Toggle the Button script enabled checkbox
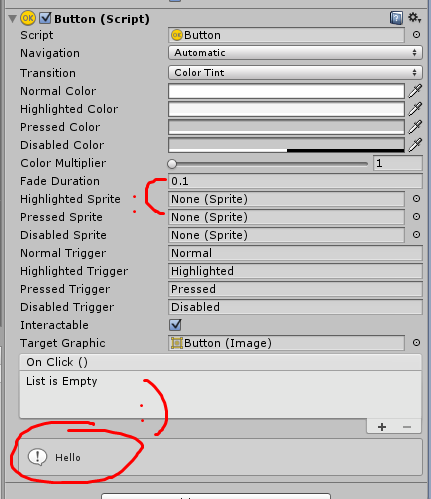Screen dimensions: 431x499 45,18
